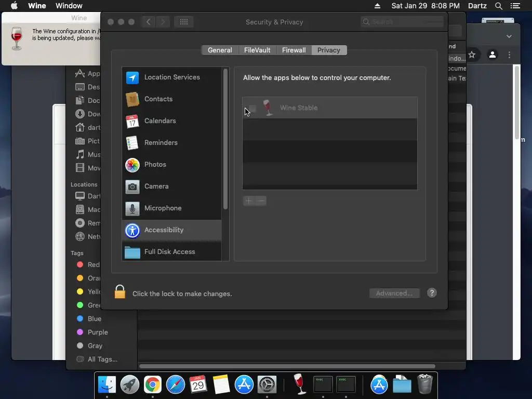The width and height of the screenshot is (532, 399).
Task: Open the Wine menu in menu bar
Action: point(37,6)
